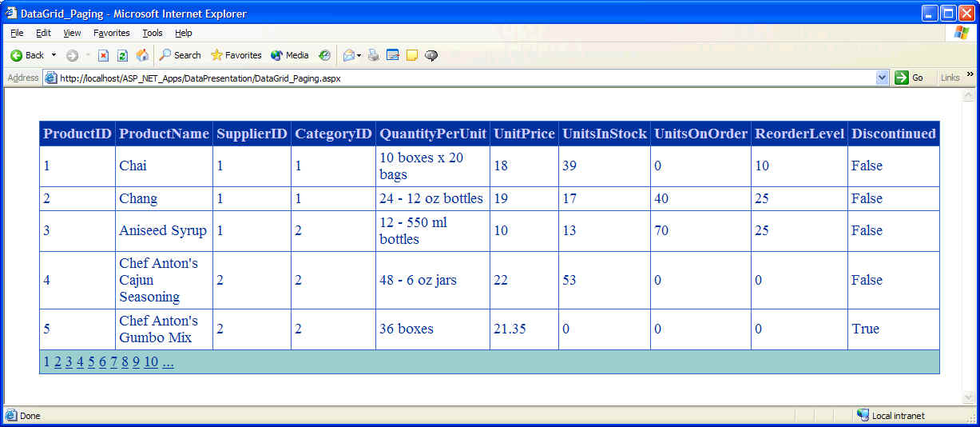
Task: Click the Go button beside address bar
Action: tap(909, 78)
